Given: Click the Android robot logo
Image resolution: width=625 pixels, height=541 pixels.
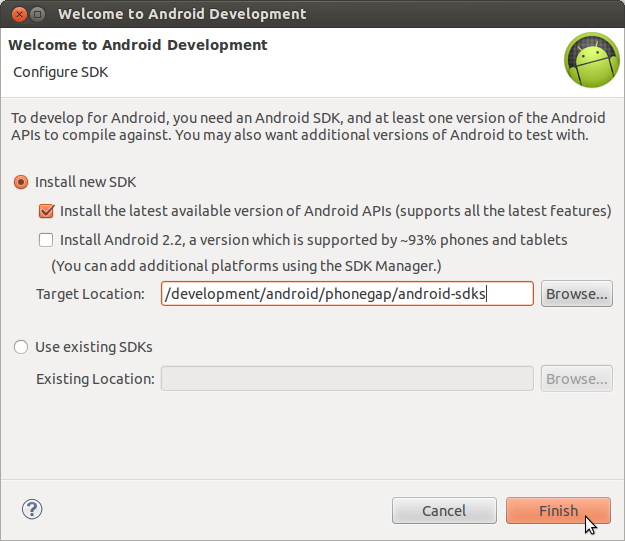Looking at the screenshot, I should pos(592,60).
